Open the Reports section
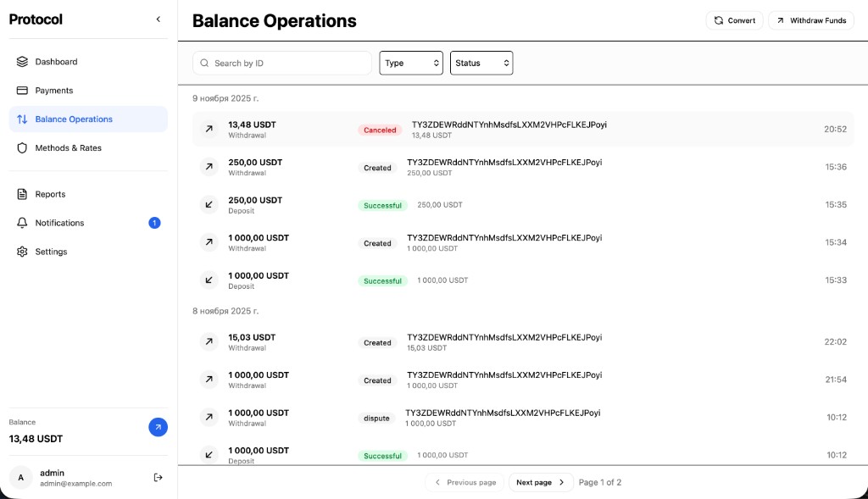868x499 pixels. (51, 193)
